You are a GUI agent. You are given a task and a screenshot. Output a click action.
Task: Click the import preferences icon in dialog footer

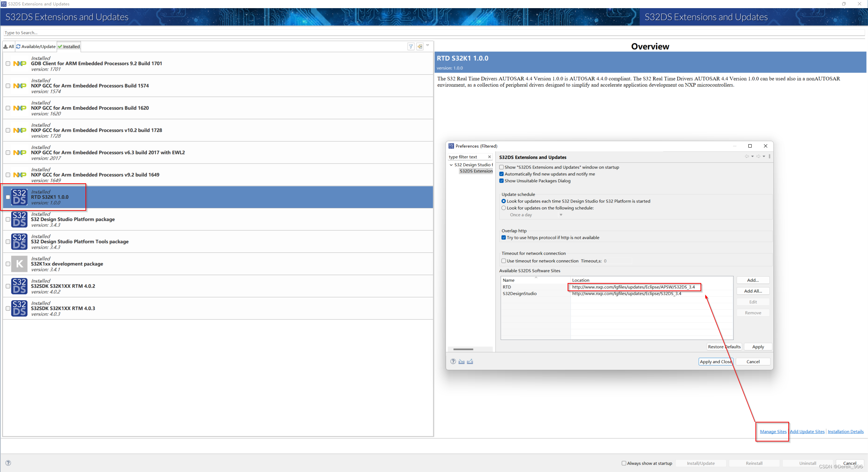[x=461, y=361]
